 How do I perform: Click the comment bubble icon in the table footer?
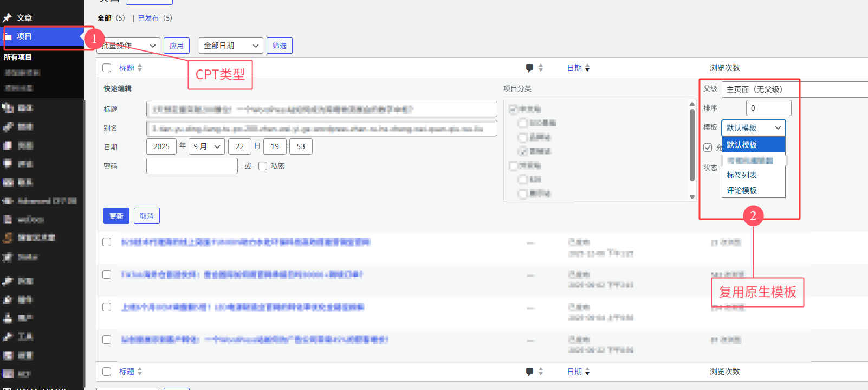[529, 372]
